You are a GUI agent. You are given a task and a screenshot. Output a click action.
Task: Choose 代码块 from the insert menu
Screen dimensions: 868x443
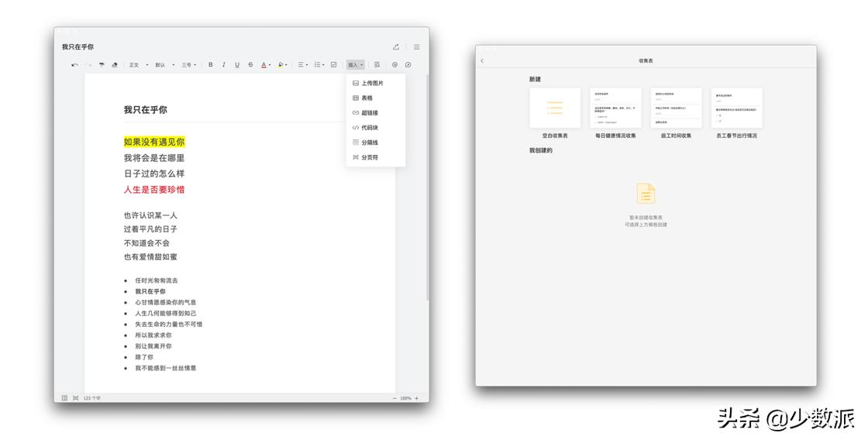click(x=376, y=128)
